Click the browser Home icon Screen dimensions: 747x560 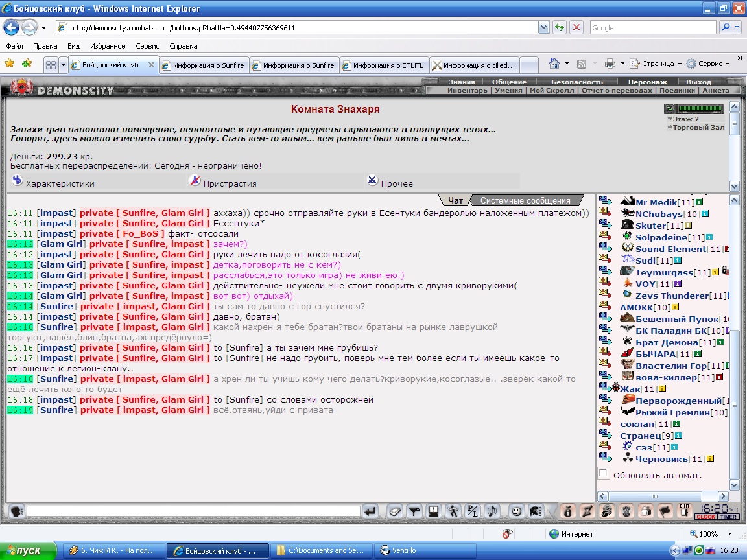(554, 64)
